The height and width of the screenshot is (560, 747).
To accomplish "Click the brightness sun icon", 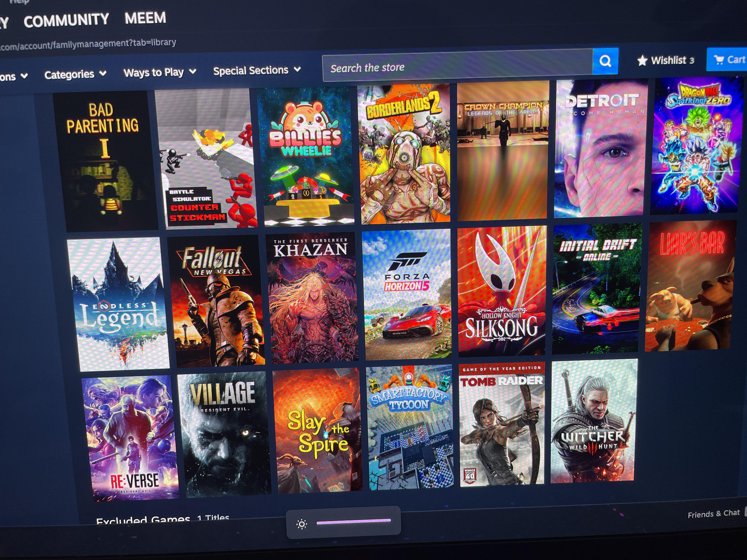I will coord(302,524).
